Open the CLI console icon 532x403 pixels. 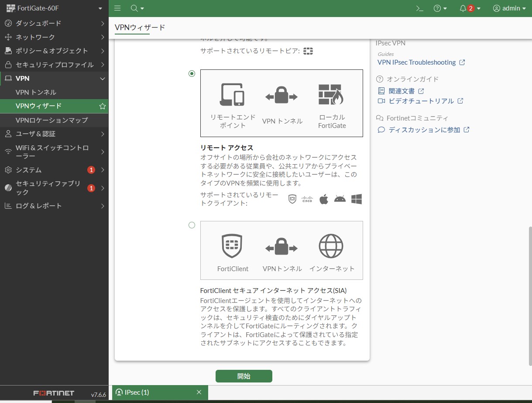point(420,8)
